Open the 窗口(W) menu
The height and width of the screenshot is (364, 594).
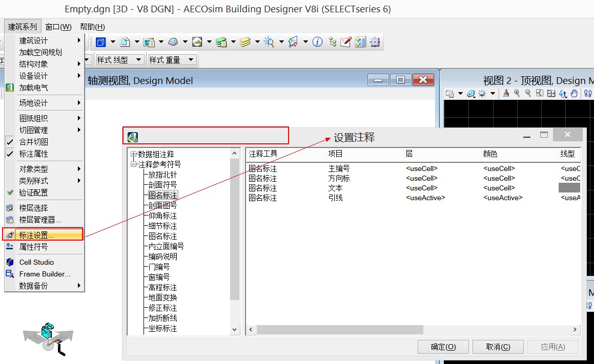point(58,27)
